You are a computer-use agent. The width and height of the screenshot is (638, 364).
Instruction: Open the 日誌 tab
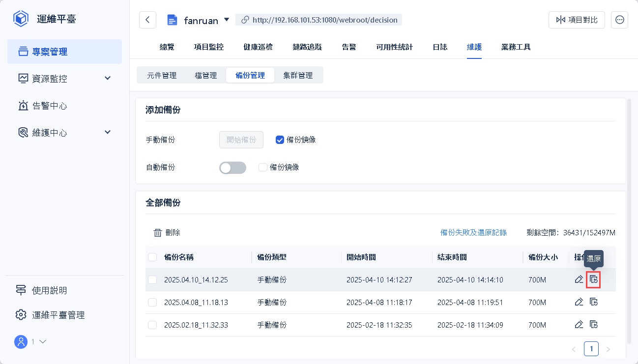point(440,47)
